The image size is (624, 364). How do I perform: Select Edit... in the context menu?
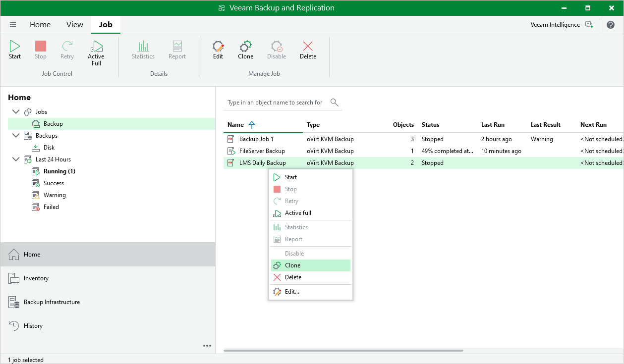click(x=292, y=291)
